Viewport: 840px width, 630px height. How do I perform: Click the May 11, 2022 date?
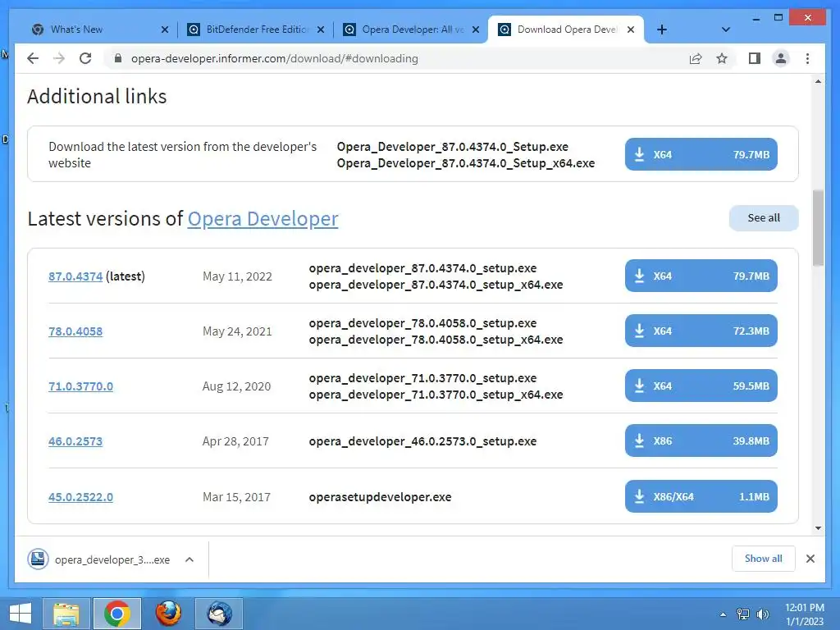point(237,276)
